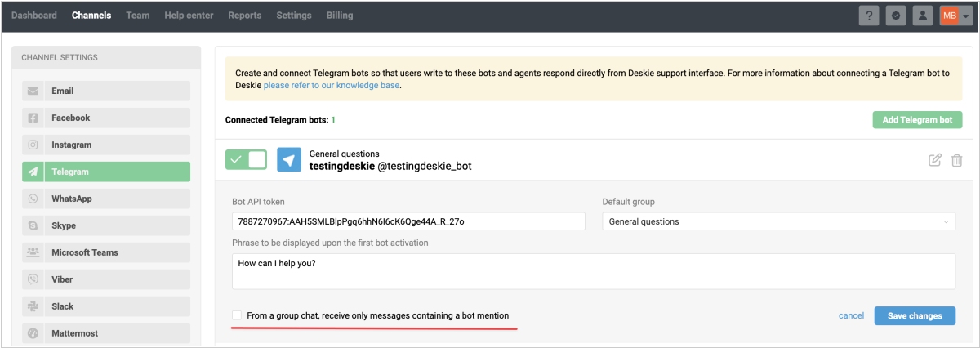Click the checkmark status icon in header

pos(896,16)
